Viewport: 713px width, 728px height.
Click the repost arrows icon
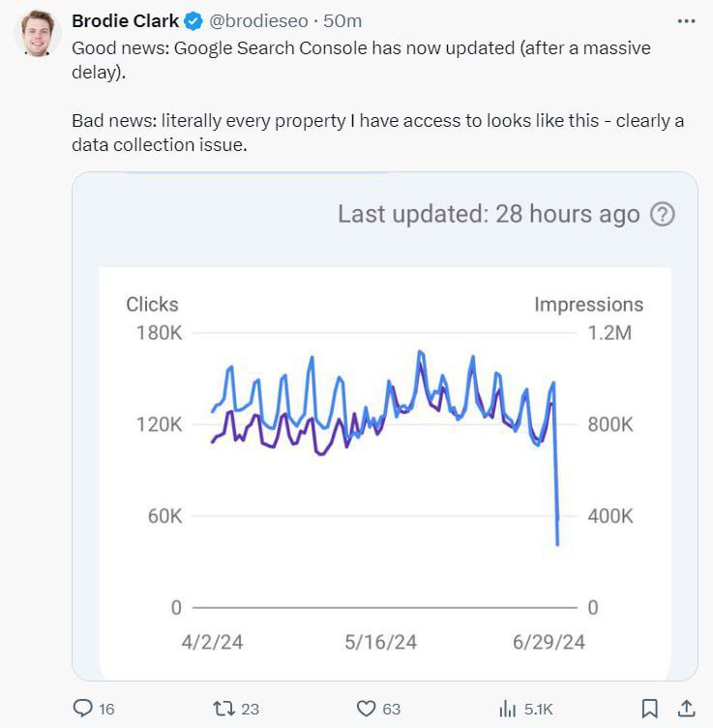coord(223,709)
